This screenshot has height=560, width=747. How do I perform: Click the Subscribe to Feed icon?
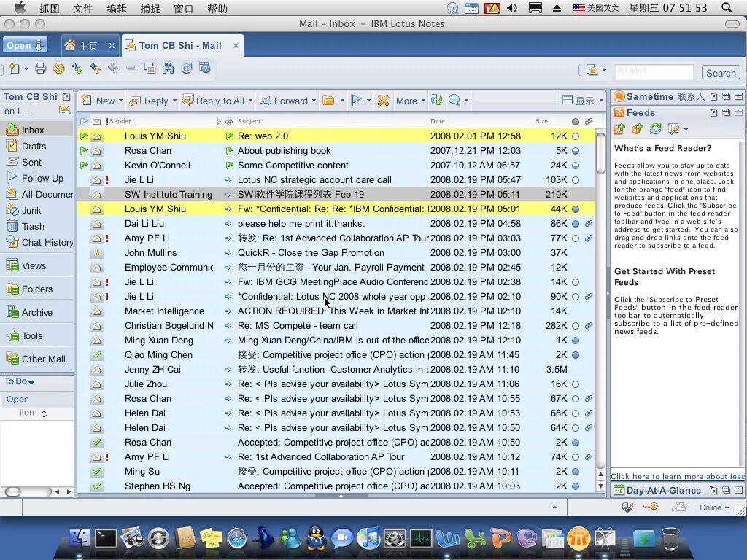click(x=619, y=128)
